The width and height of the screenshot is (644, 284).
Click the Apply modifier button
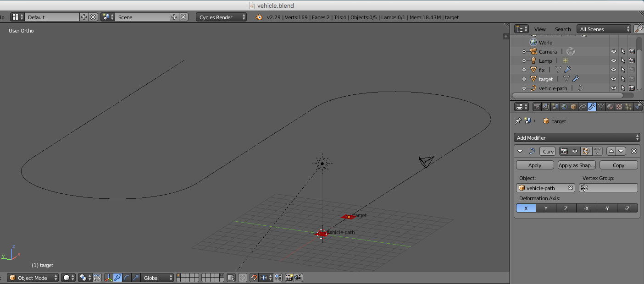tap(535, 165)
